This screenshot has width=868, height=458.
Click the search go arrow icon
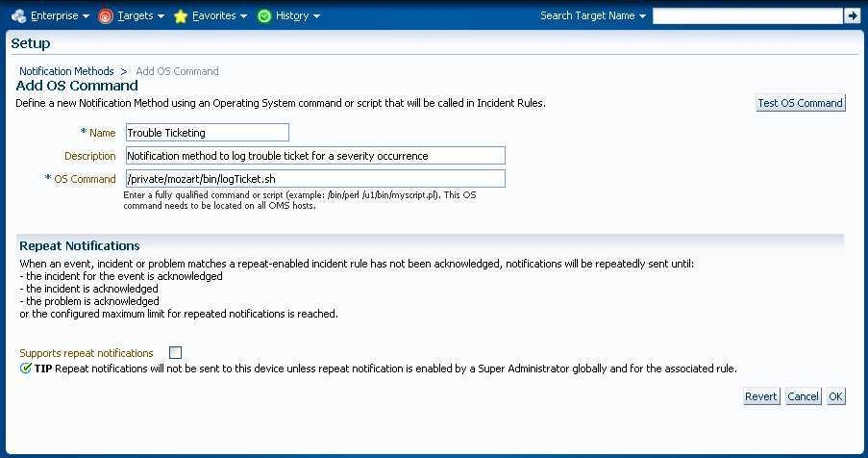pyautogui.click(x=852, y=16)
